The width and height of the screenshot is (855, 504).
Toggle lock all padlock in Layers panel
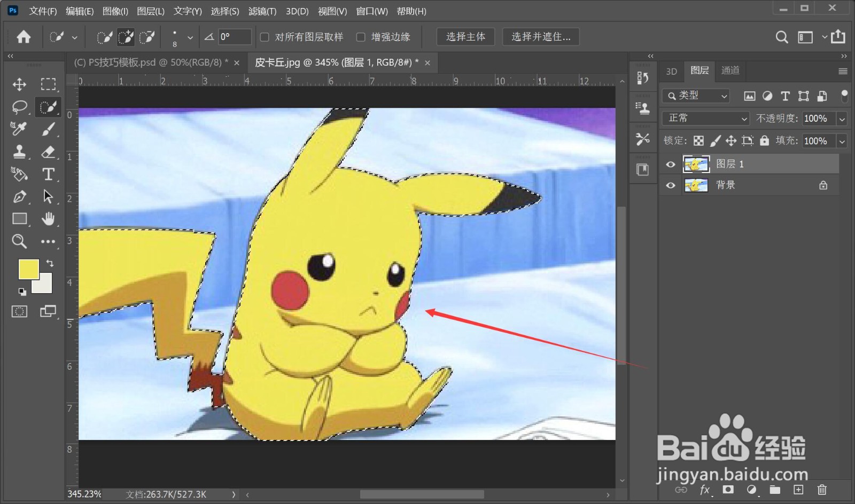pyautogui.click(x=765, y=140)
